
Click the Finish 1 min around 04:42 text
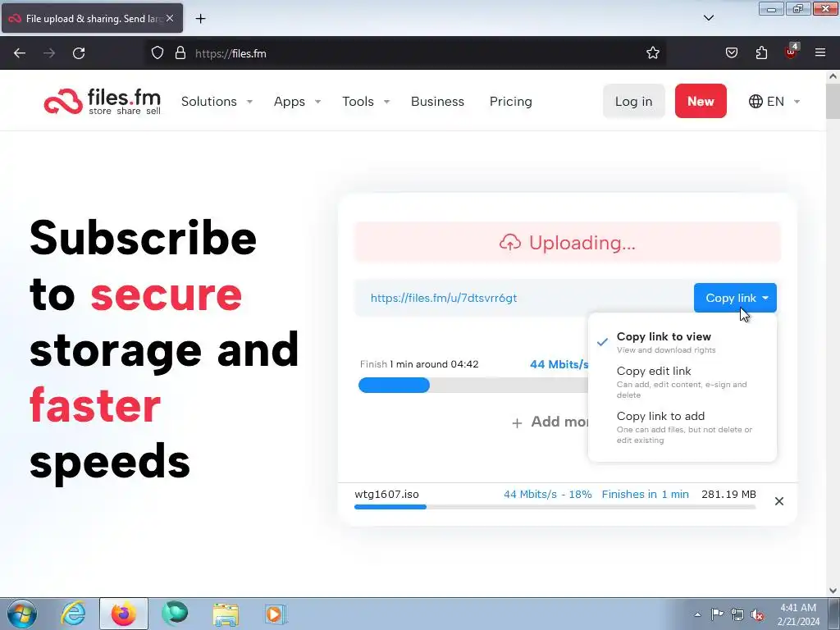[x=419, y=364]
